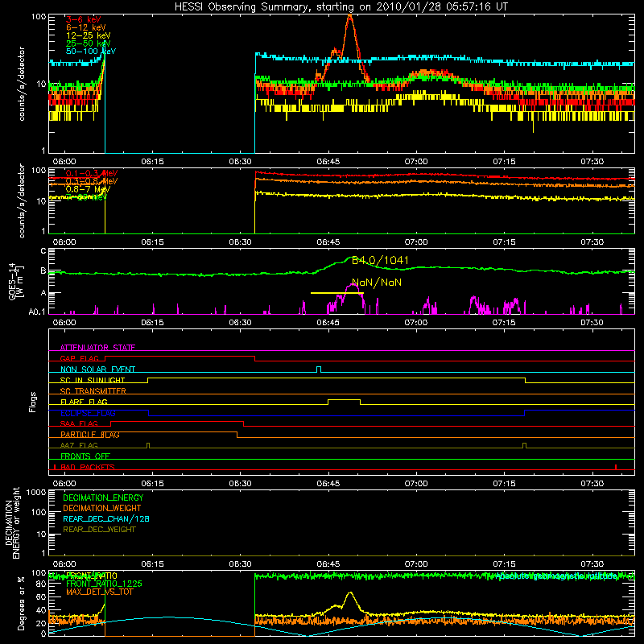Select the PARTICLE_FLAG label
644x644 pixels.
coord(90,435)
